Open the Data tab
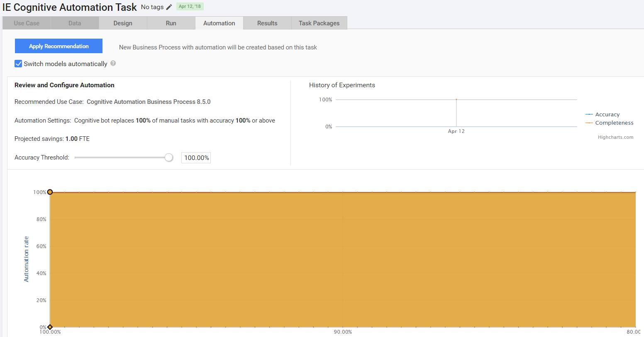 tap(75, 23)
